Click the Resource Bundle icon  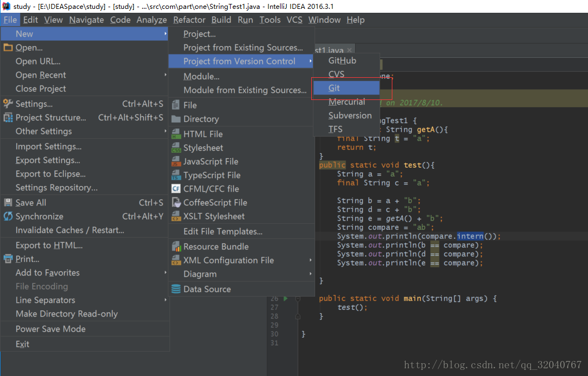coord(176,246)
